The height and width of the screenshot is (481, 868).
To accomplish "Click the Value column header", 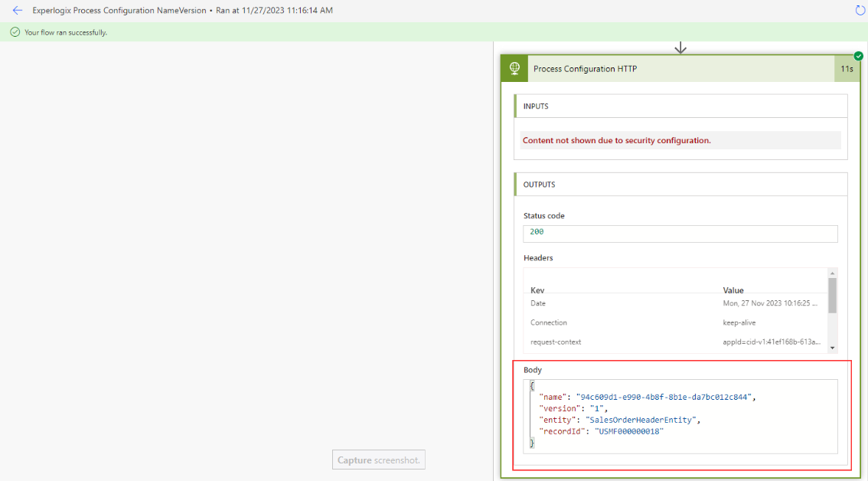I will [733, 290].
